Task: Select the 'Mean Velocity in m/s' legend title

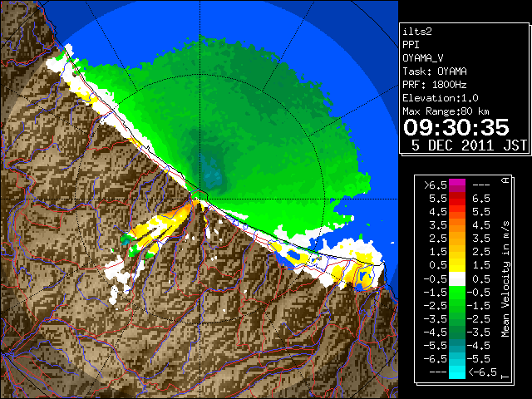Action: point(505,279)
